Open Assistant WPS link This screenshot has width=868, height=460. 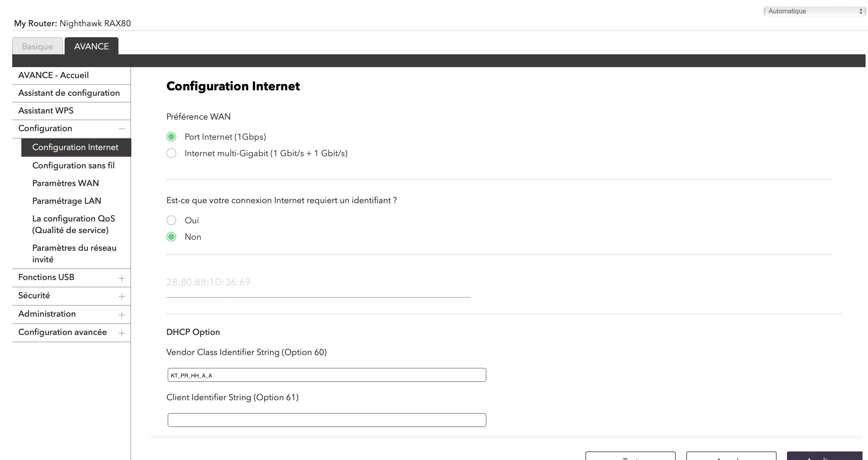(46, 111)
